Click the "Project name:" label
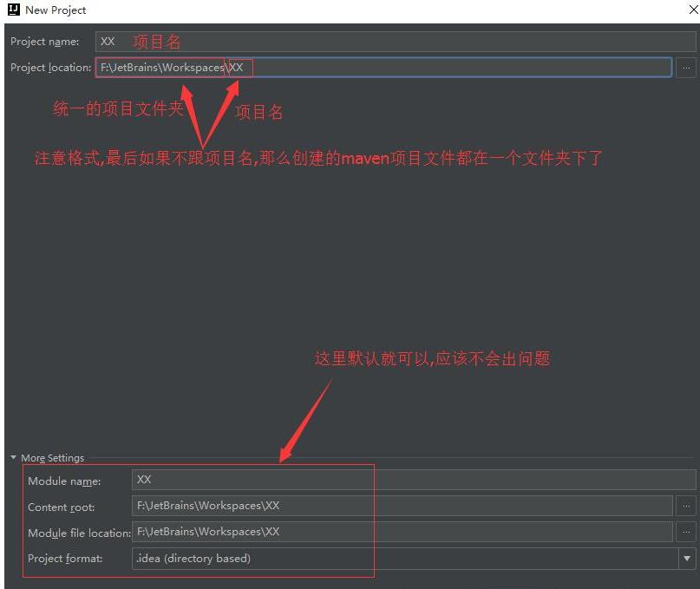This screenshot has width=700, height=589. click(x=45, y=42)
